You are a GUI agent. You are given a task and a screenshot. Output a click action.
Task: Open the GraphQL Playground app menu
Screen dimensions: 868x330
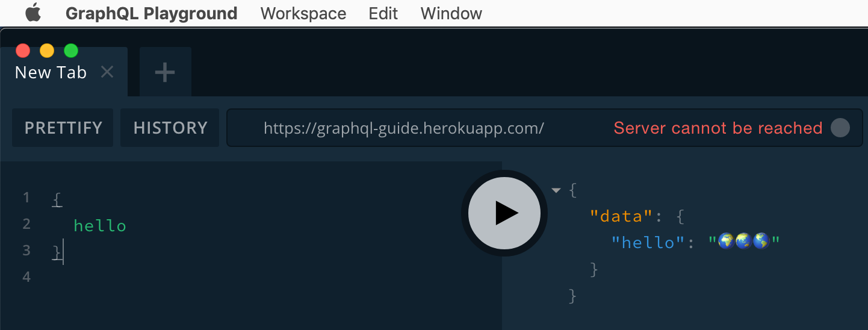pyautogui.click(x=151, y=13)
